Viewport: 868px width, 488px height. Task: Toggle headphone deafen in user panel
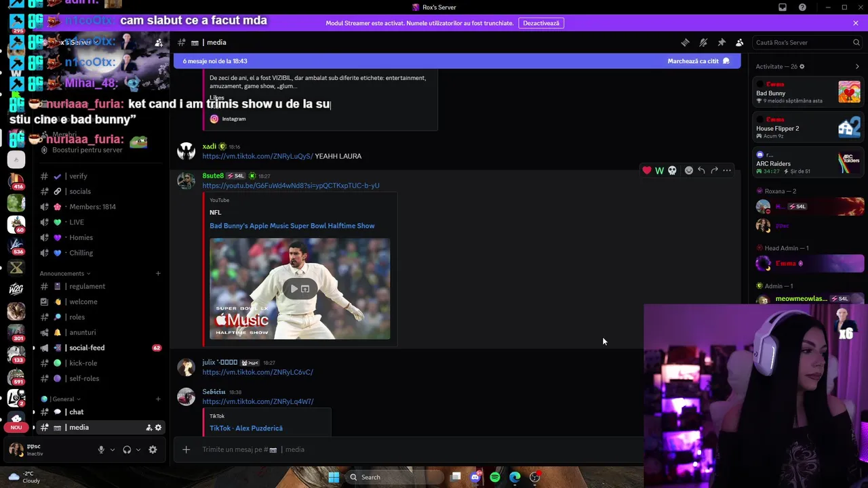tap(127, 449)
